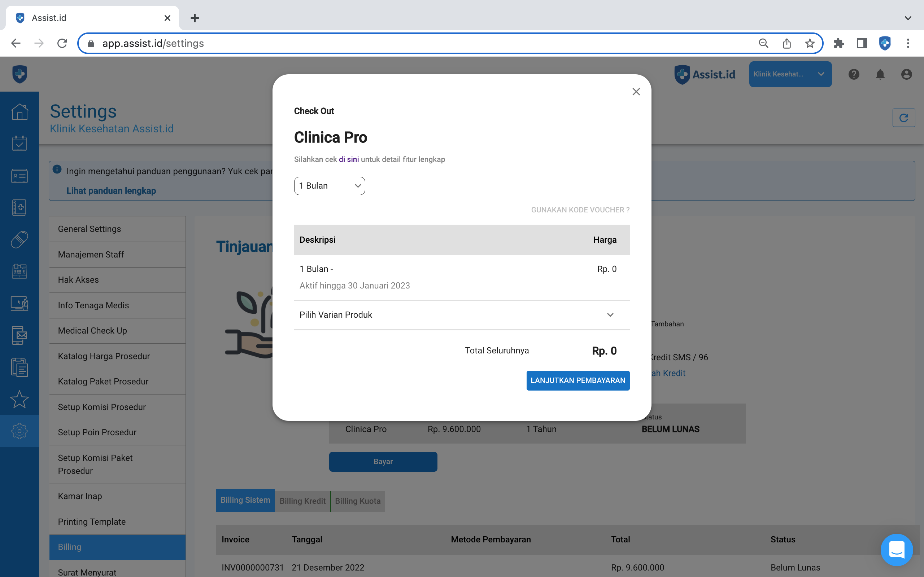Open the home icon in sidebar
Image resolution: width=924 pixels, height=577 pixels.
click(x=19, y=112)
